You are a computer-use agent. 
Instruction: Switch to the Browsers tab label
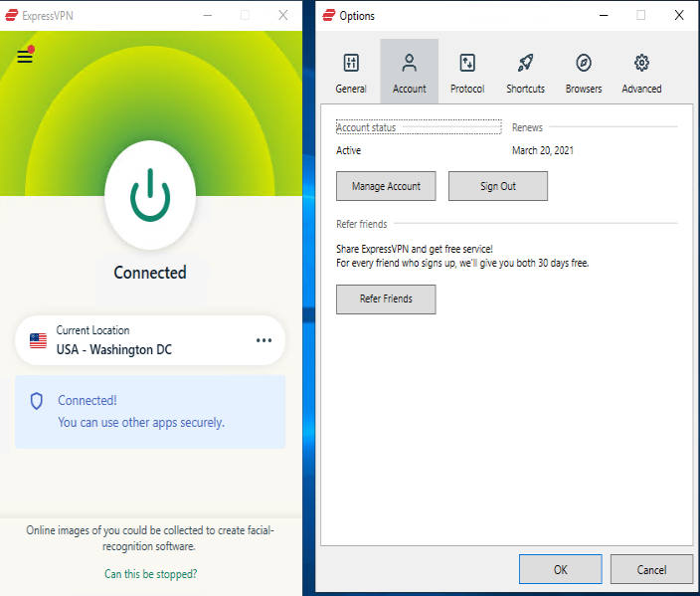(584, 89)
